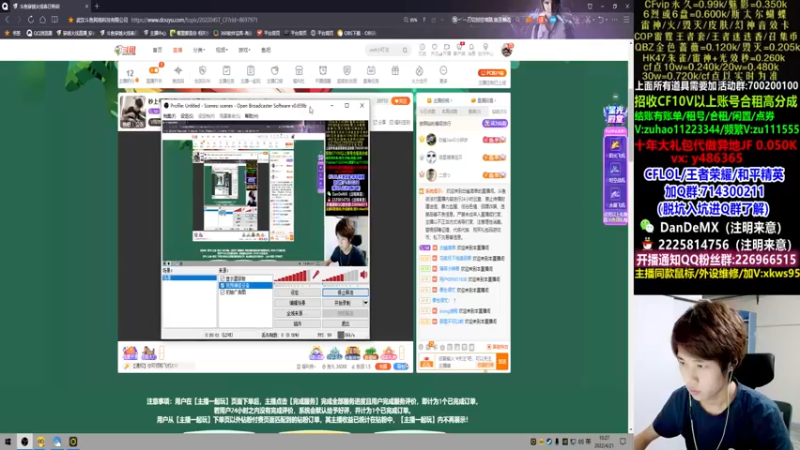The image size is (800, 450).
Task: Open the gift box icon in toolbar
Action: (x=395, y=70)
